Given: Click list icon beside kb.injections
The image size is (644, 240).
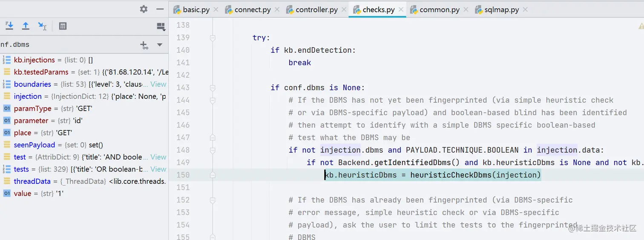Looking at the screenshot, I should [6, 60].
